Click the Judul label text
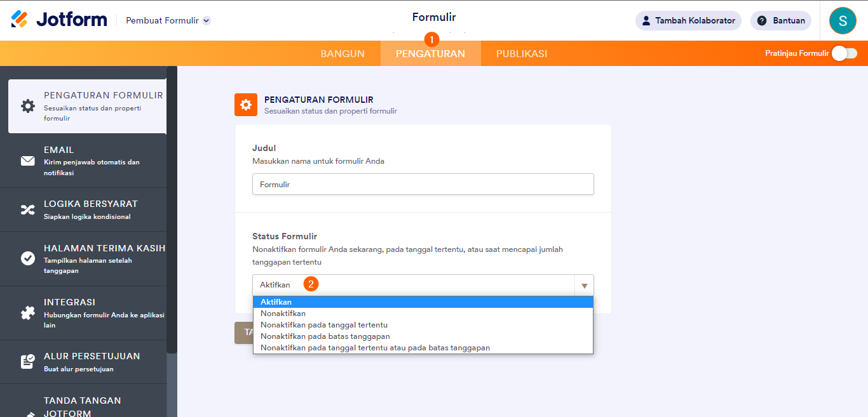The height and width of the screenshot is (417, 868). [264, 148]
